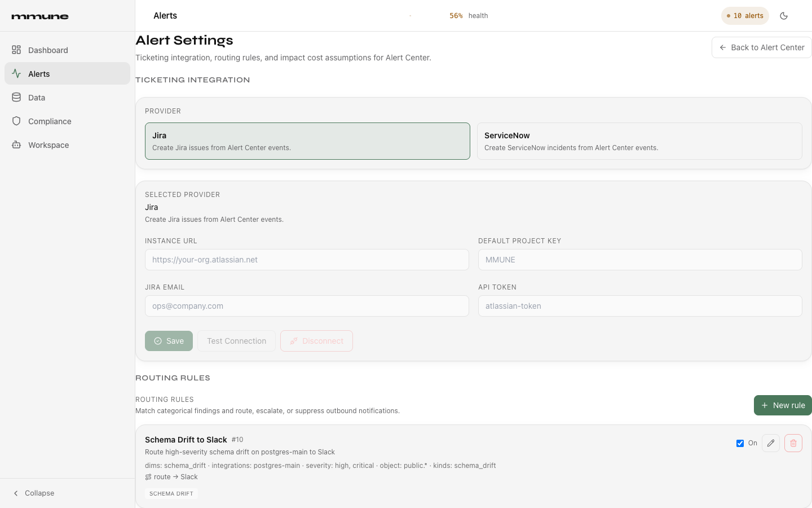Click the rule number #10
The height and width of the screenshot is (508, 812).
pos(237,440)
